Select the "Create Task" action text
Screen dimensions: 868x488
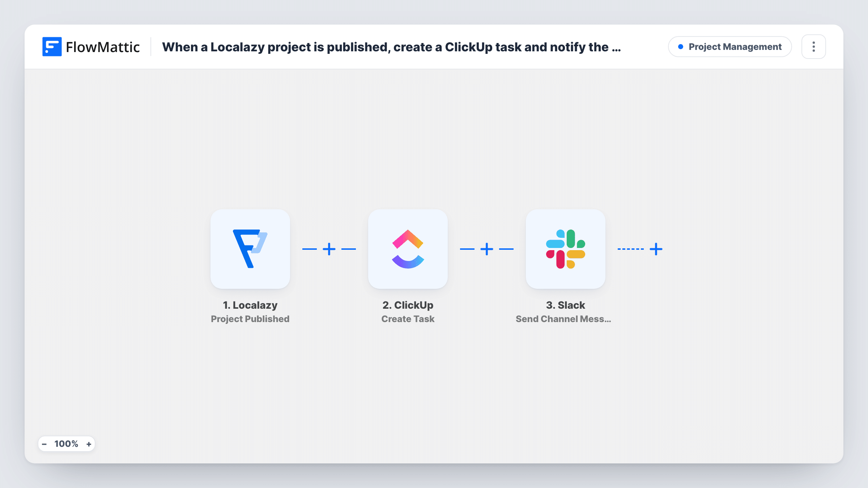click(x=408, y=319)
